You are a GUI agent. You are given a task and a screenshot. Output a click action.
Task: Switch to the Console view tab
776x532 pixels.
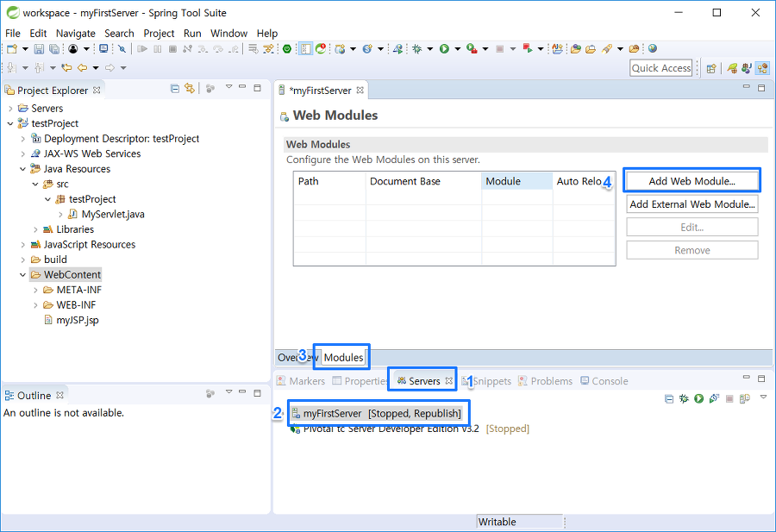point(604,381)
